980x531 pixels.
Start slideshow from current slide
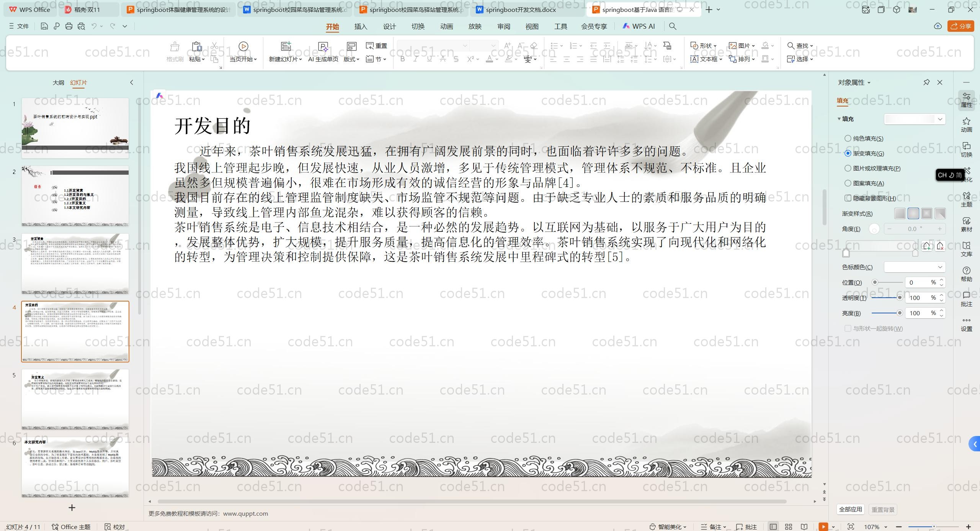pyautogui.click(x=243, y=46)
